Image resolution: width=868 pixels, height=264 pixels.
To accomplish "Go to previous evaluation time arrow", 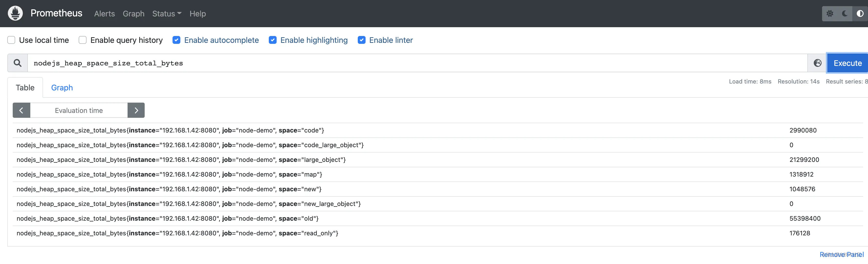I will pyautogui.click(x=21, y=110).
